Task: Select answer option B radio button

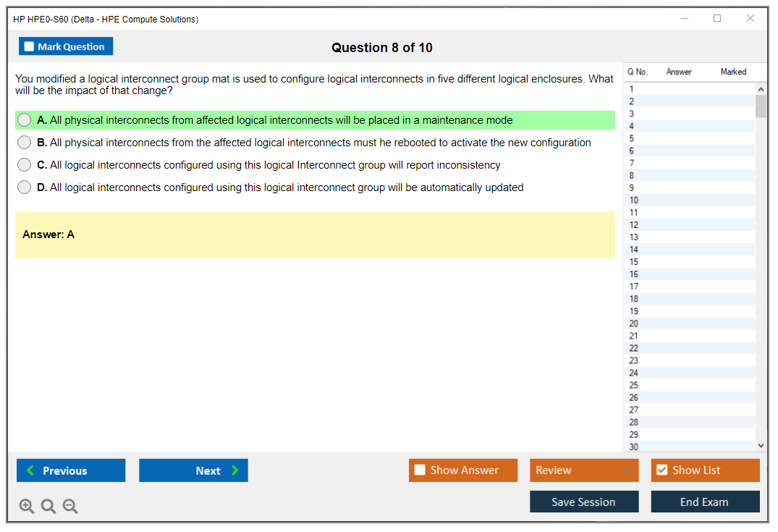Action: click(x=25, y=143)
